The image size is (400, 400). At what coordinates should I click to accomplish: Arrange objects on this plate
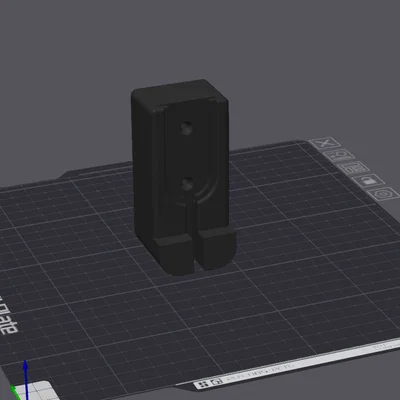pyautogui.click(x=353, y=168)
